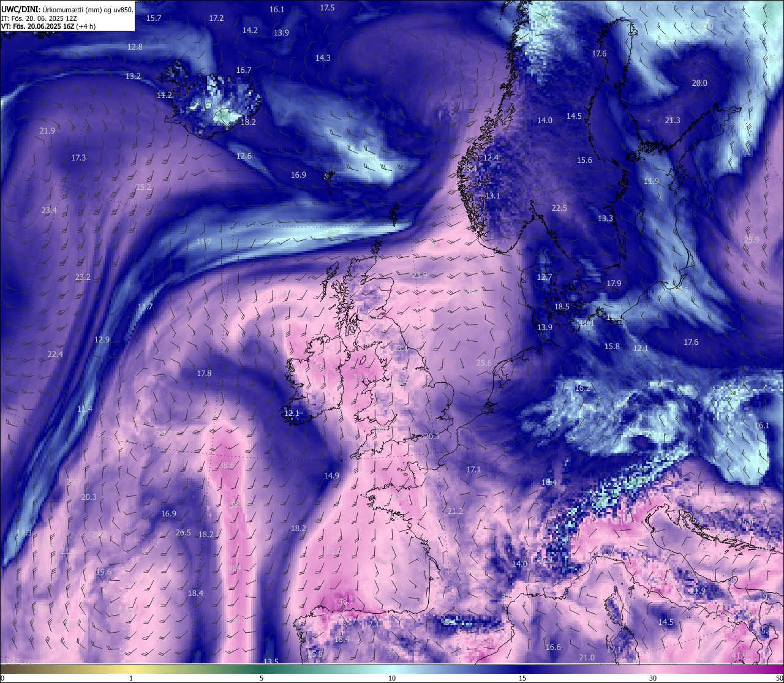Click the 14.9 value southwest of England
Viewport: 784px width, 683px height.
click(331, 476)
